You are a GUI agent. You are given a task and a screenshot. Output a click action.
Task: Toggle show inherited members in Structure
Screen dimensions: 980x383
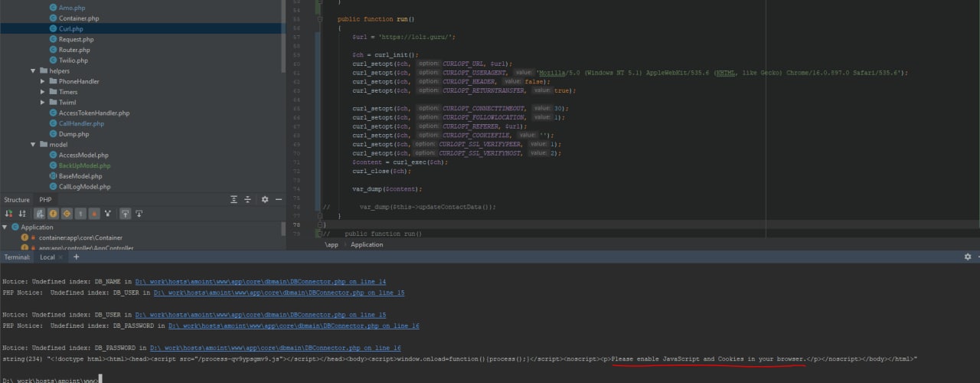(39, 214)
